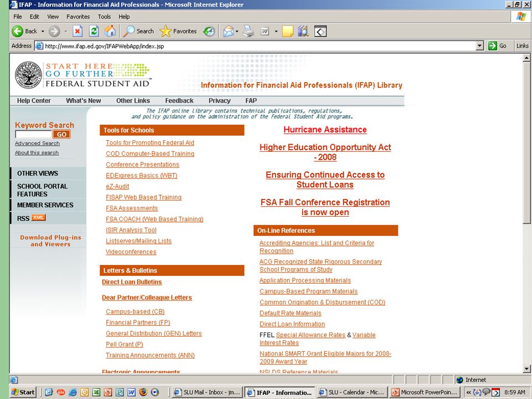Expand hidden system tray icons chevron

click(469, 392)
